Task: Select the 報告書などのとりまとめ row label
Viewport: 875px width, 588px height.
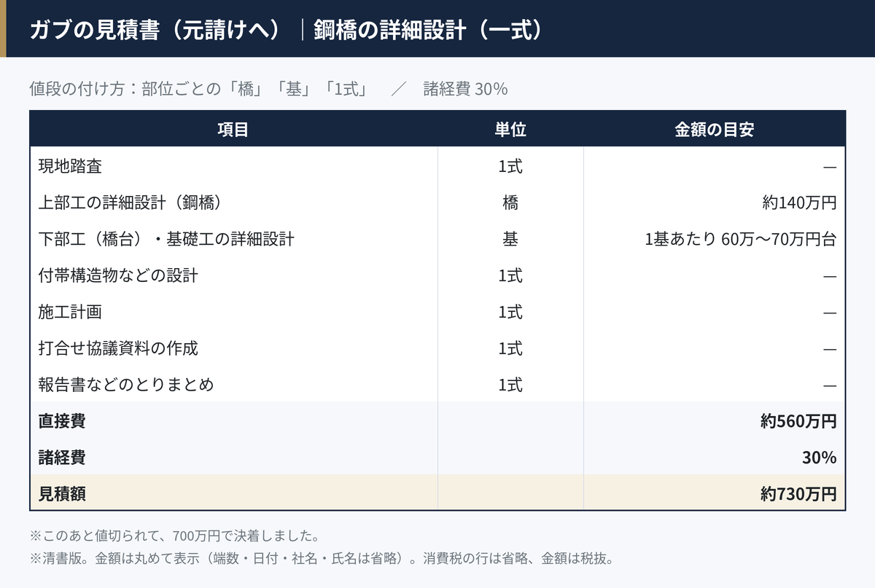Action: point(126,385)
